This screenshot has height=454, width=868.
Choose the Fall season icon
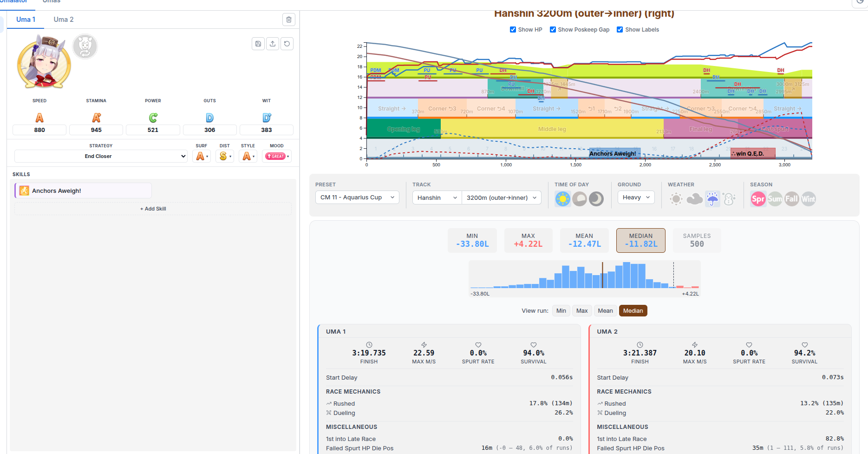click(x=791, y=199)
